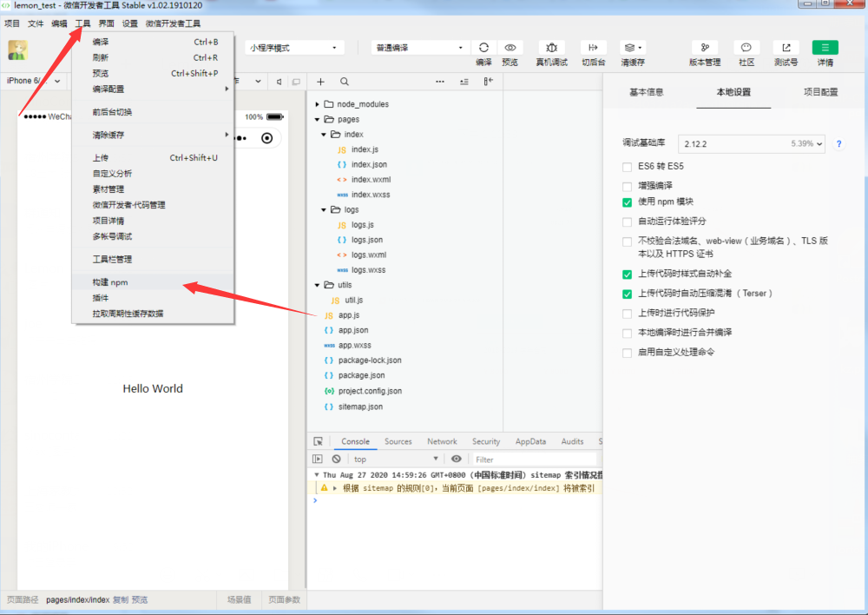Screen dimensions: 868x615
Task: Open real-device debugging bug icon
Action: tap(551, 48)
